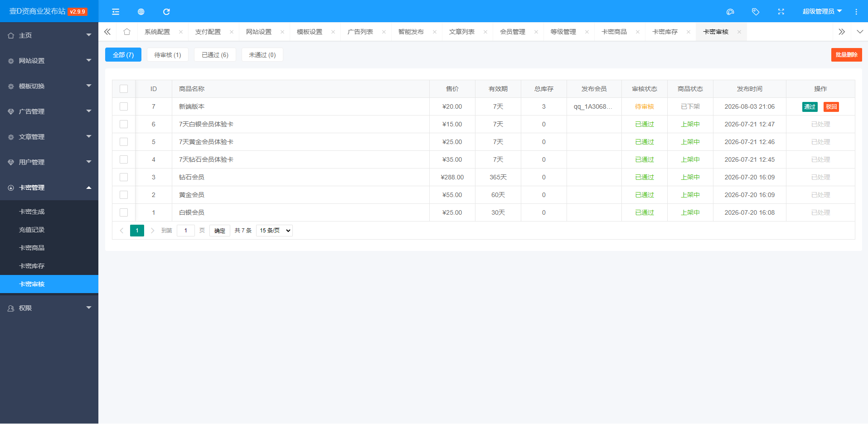The height and width of the screenshot is (424, 868).
Task: Go to next page arrow in pagination
Action: click(x=153, y=231)
